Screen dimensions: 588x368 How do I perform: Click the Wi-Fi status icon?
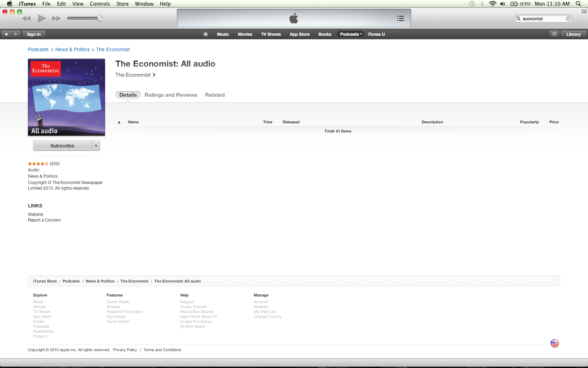[492, 4]
